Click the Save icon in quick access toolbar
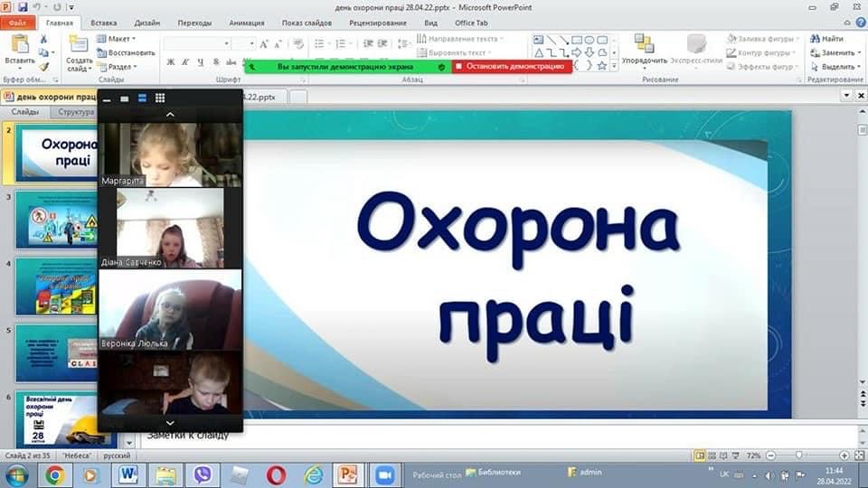 (23, 7)
